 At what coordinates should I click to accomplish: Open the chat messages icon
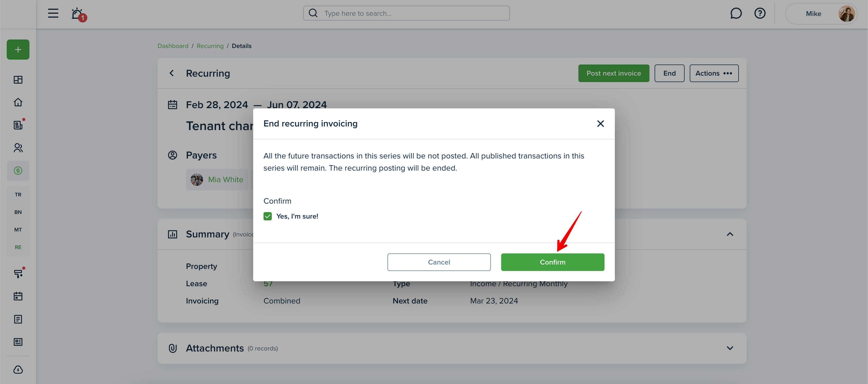pos(735,13)
